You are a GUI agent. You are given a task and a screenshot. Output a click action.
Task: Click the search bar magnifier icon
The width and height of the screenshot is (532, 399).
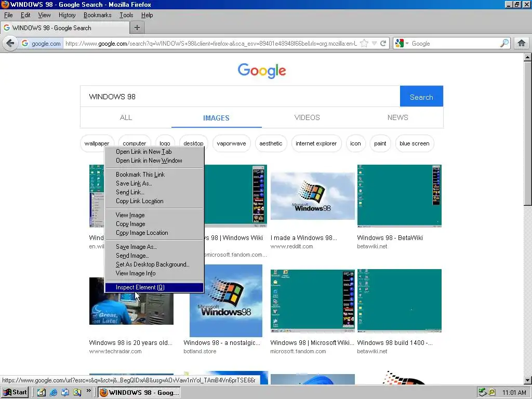(504, 44)
